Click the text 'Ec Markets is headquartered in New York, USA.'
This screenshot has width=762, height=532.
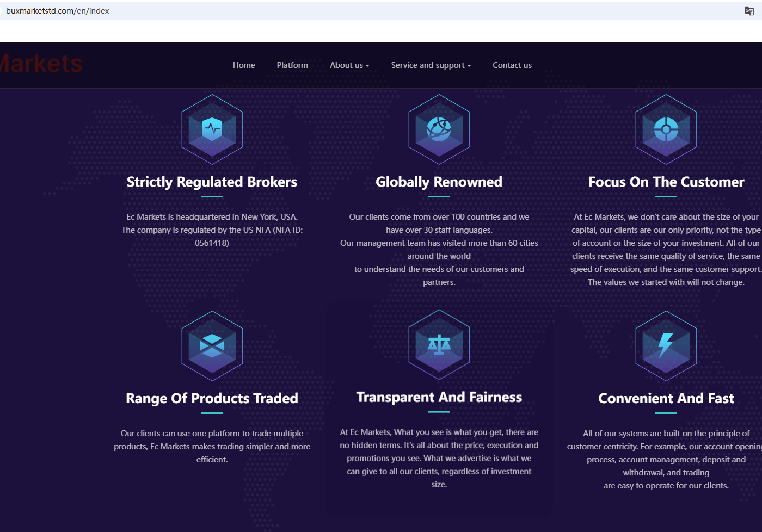(x=212, y=217)
